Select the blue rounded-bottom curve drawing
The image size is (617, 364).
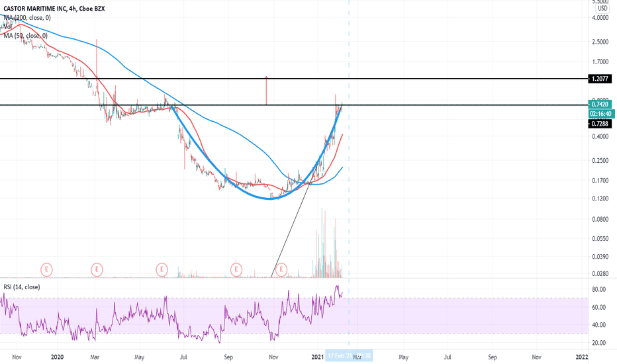click(x=270, y=199)
